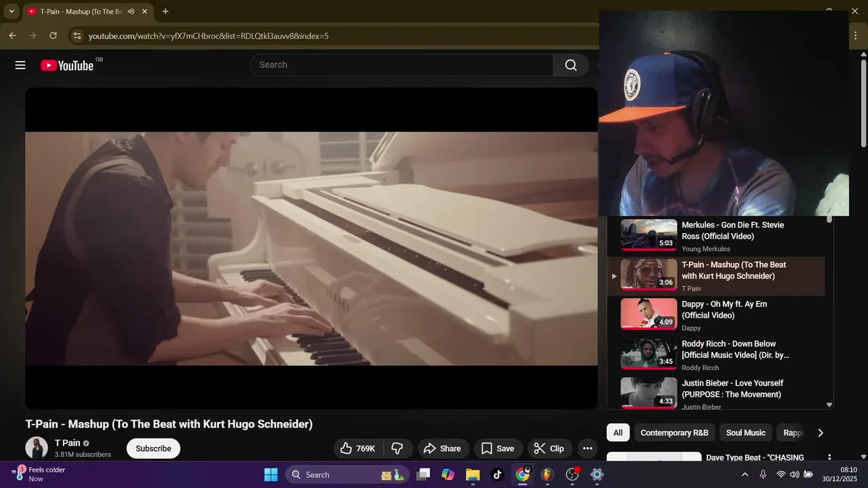
Task: Click the taskbar Search box
Action: tap(347, 474)
